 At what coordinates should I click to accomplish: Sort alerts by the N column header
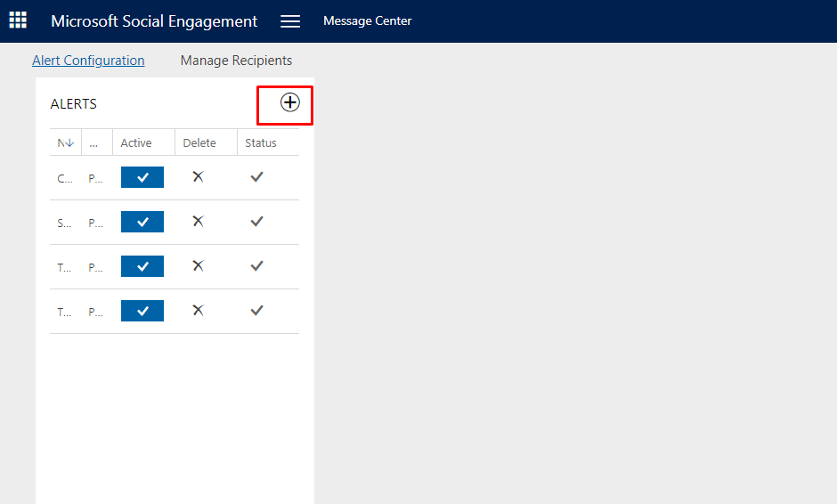coord(66,142)
